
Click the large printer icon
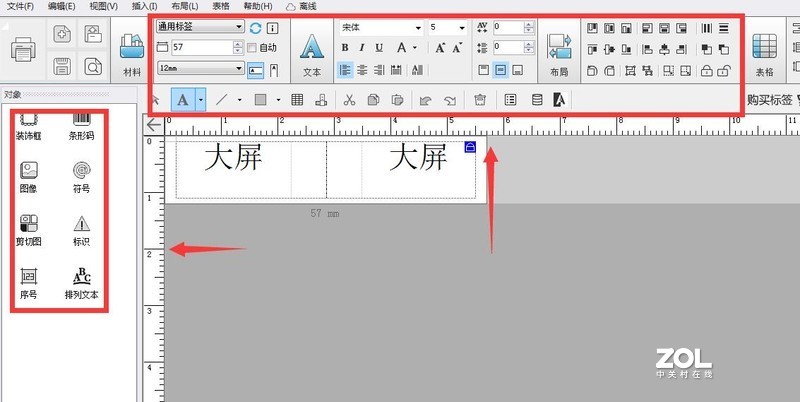click(x=23, y=51)
